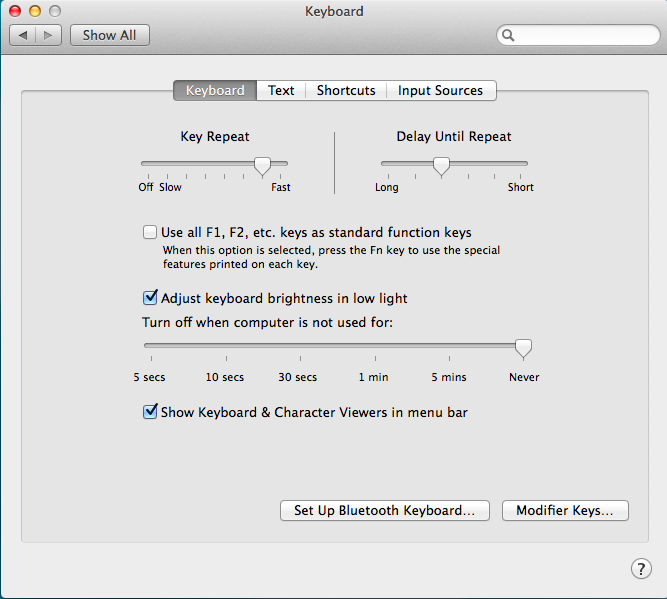Open the Modifier Keys dialog
Image resolution: width=667 pixels, height=599 pixels.
[x=565, y=510]
